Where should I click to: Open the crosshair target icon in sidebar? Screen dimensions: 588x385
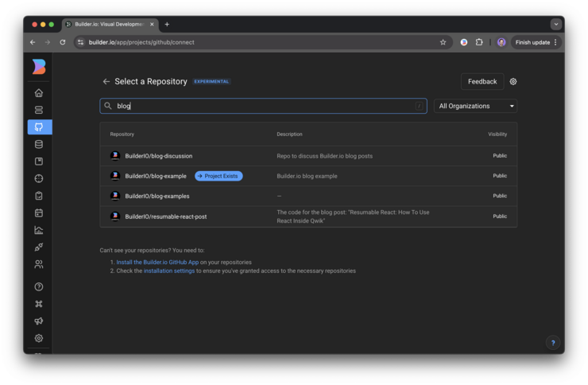(39, 179)
